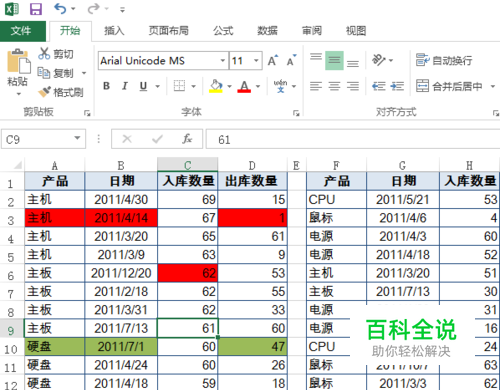This screenshot has height=390, width=500.
Task: Click green cell with date 2011/7/1
Action: pos(121,347)
